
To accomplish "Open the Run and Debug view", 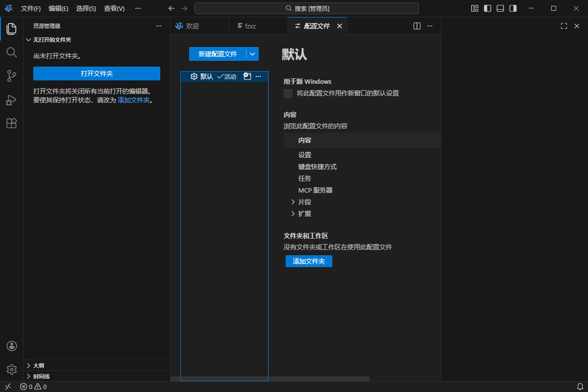I will coord(12,100).
